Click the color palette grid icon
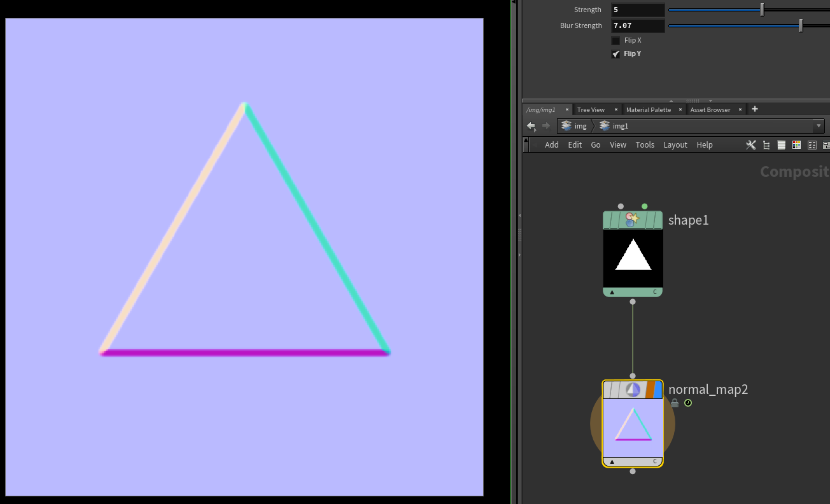The width and height of the screenshot is (830, 504). (796, 145)
